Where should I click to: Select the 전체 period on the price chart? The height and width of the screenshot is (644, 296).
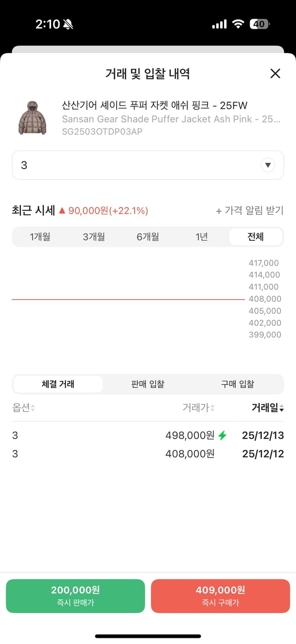click(x=256, y=237)
